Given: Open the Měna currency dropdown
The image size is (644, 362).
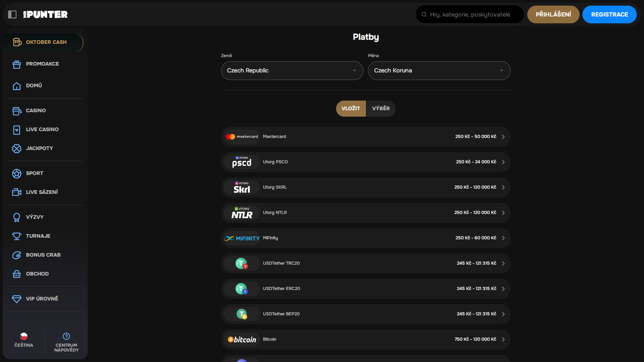Looking at the screenshot, I should (439, 71).
